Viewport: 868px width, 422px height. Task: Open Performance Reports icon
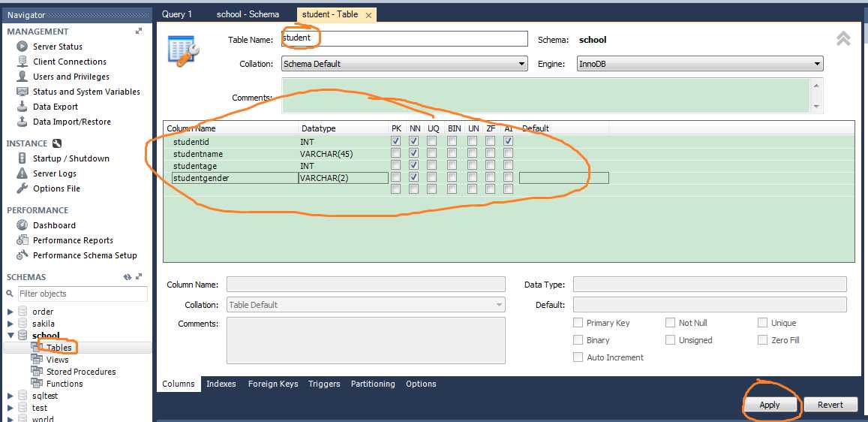coord(23,240)
